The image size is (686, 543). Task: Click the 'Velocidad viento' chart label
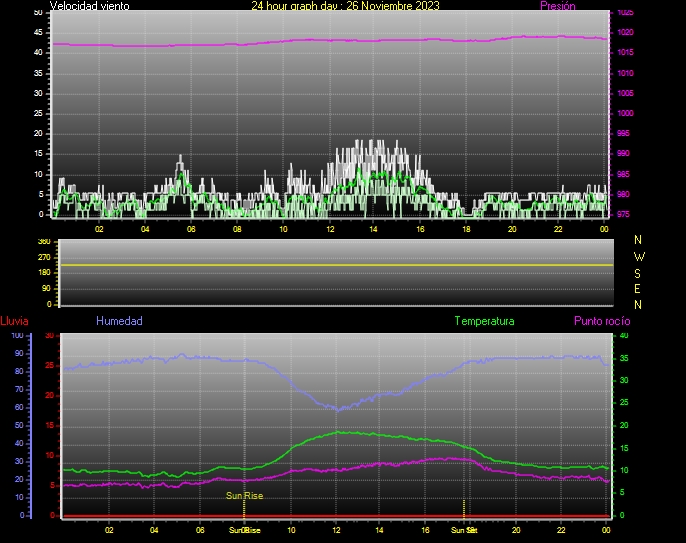pyautogui.click(x=90, y=6)
